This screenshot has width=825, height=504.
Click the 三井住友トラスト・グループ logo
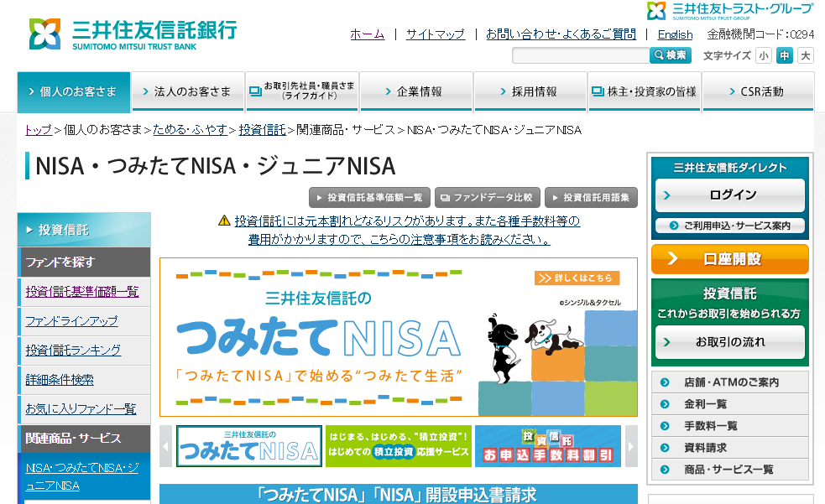[x=730, y=11]
